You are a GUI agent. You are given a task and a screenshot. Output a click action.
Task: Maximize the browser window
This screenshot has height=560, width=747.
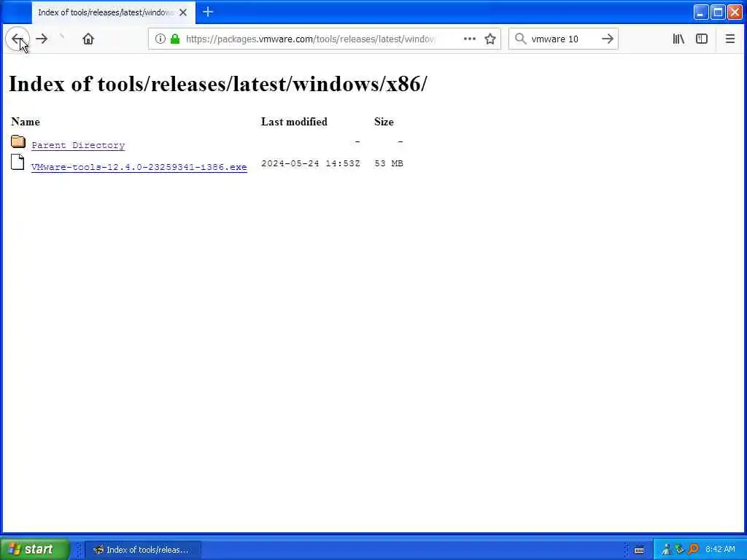tap(718, 12)
